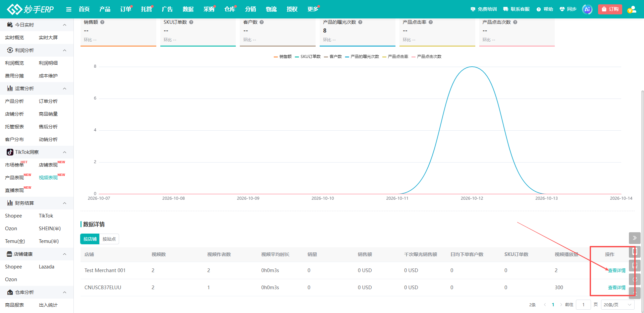Click the refresh floating button
Screen dimensions: 644x313
point(635,279)
